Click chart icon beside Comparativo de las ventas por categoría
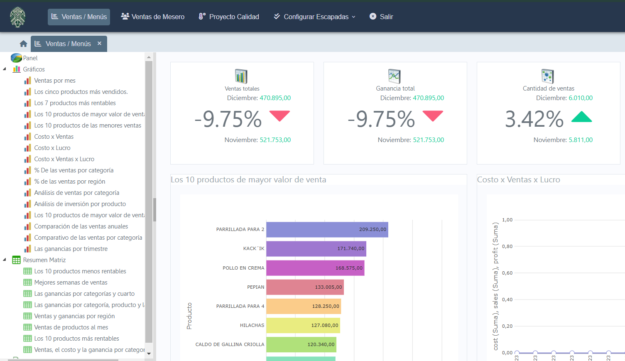The width and height of the screenshot is (625, 361). 28,237
